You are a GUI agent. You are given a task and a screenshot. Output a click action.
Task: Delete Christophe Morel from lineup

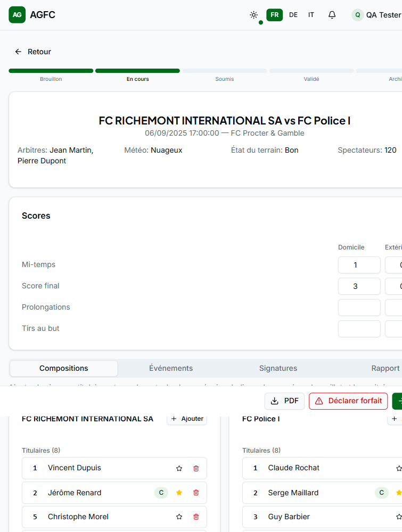click(x=196, y=517)
